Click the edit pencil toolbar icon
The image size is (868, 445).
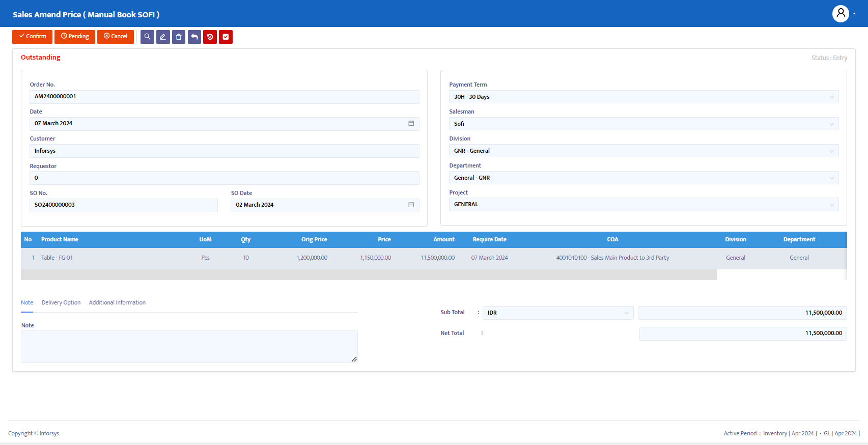[x=163, y=37]
